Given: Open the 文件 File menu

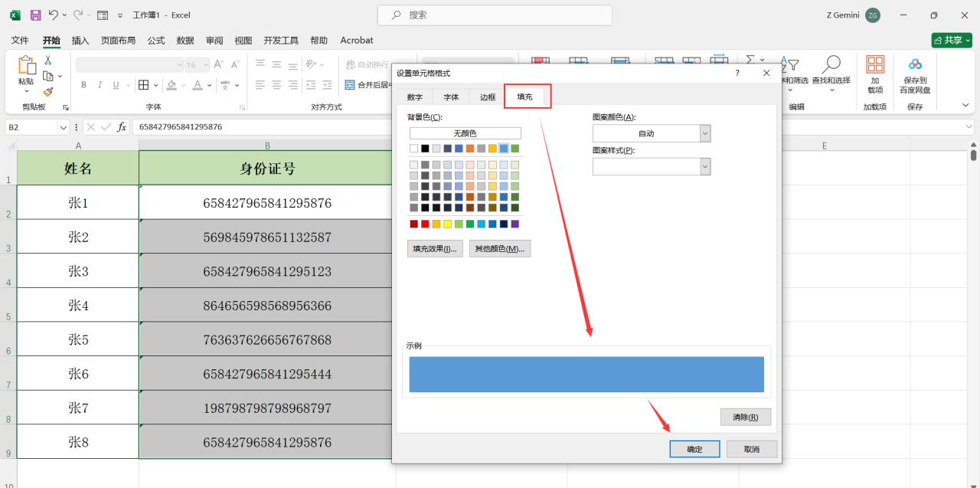Looking at the screenshot, I should (20, 40).
